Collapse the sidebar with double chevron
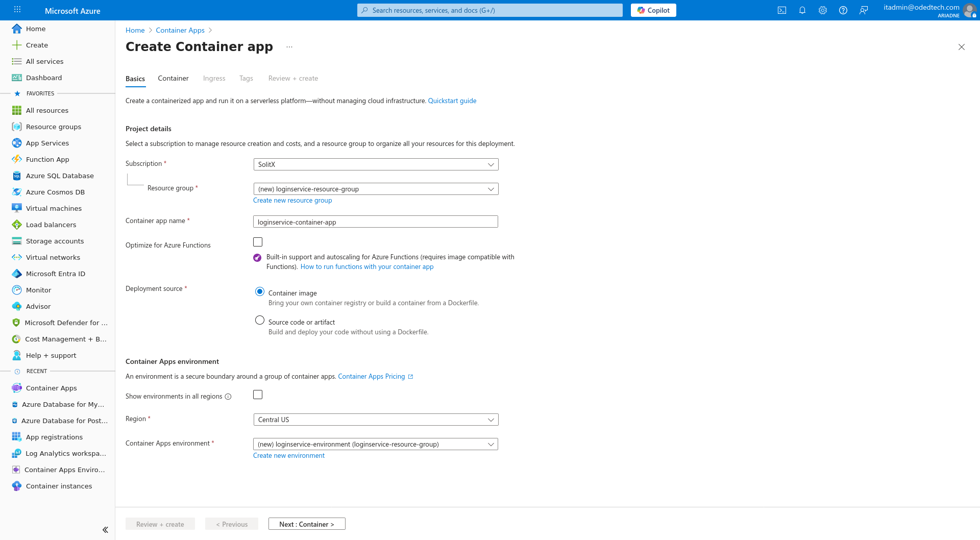The height and width of the screenshot is (540, 980). coord(105,530)
